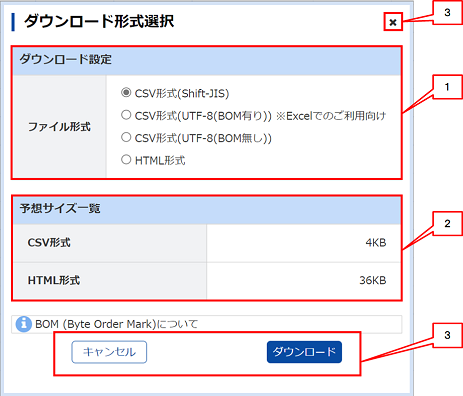The image size is (463, 396).
Task: Select the CSV形式(Shift-JIS) radio button
Action: point(126,92)
